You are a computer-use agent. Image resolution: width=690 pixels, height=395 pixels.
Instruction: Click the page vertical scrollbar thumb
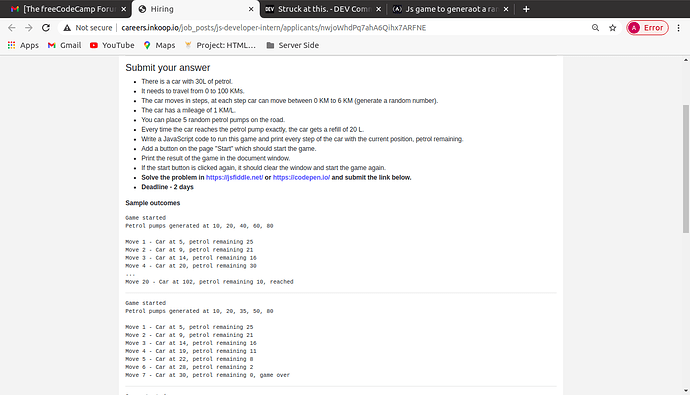point(686,169)
